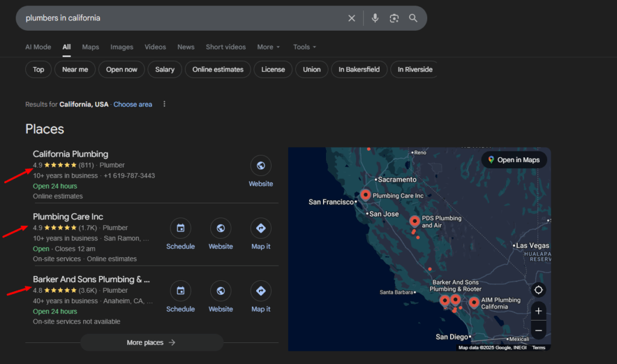Open Schedule calendar icon for Barker And Sons
This screenshot has width=617, height=364.
180,291
